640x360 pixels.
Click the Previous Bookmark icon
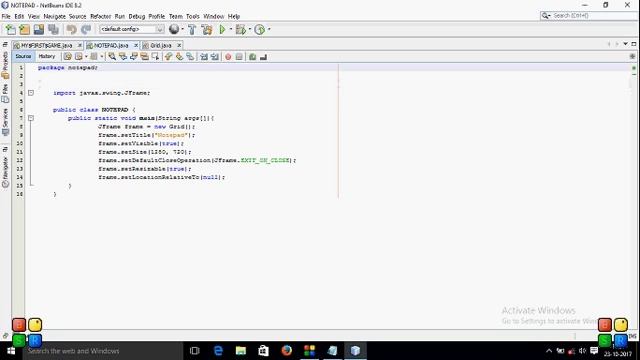(x=168, y=57)
